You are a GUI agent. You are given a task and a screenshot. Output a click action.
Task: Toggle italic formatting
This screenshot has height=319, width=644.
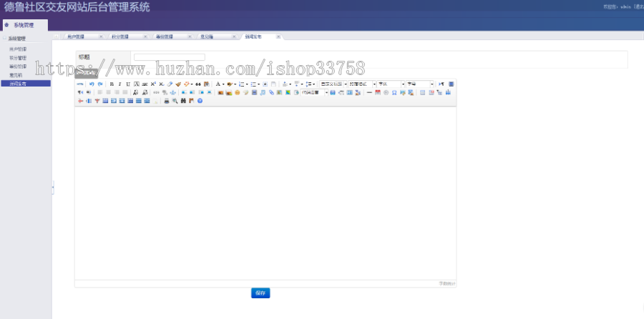pyautogui.click(x=120, y=84)
